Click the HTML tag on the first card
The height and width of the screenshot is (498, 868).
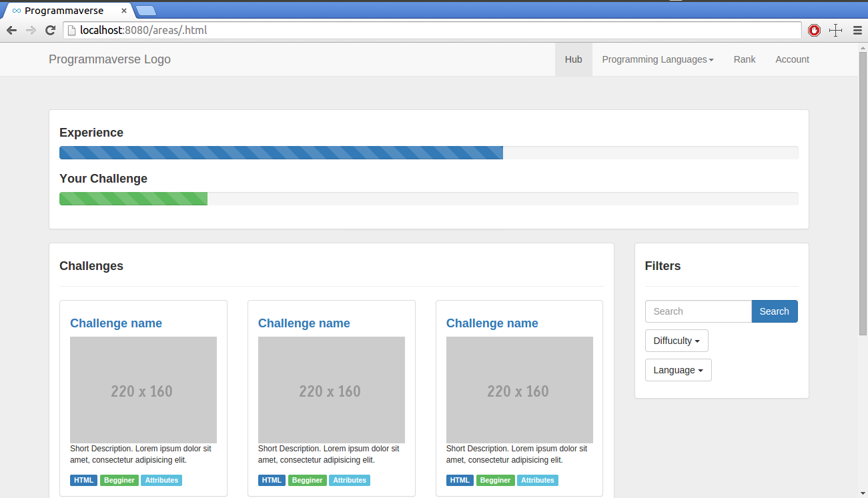[x=83, y=480]
